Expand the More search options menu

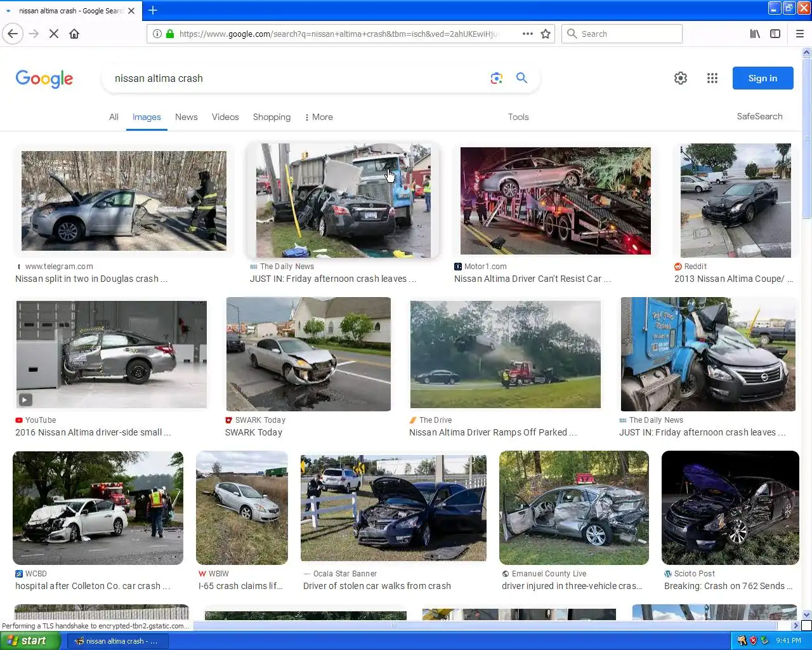(318, 117)
